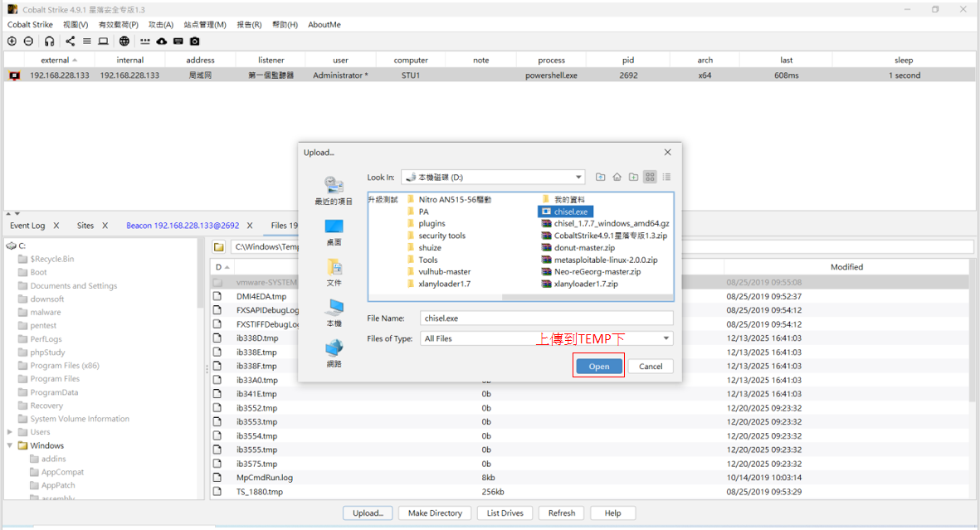Click Open to upload chisel.exe
This screenshot has height=530, width=980.
click(x=599, y=367)
